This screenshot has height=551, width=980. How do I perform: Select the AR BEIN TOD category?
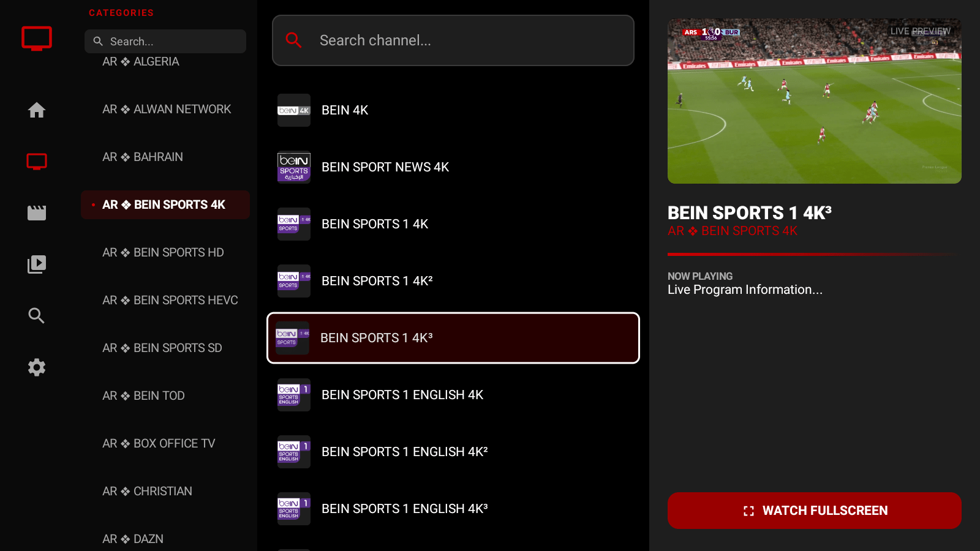[165, 395]
